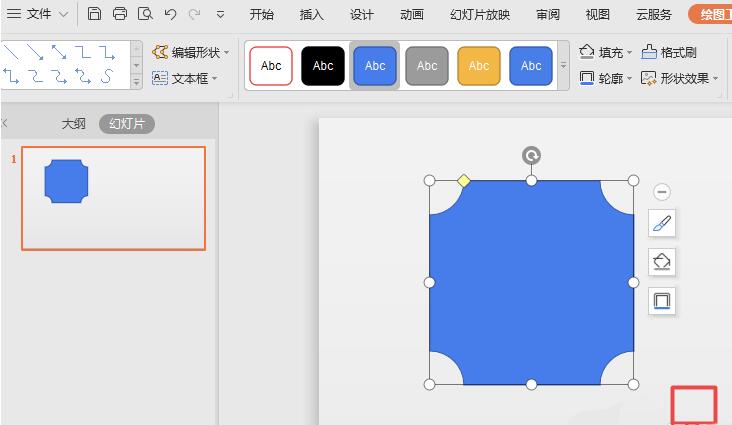Open the 填充 dropdown arrow
The height and width of the screenshot is (425, 732).
click(x=629, y=52)
